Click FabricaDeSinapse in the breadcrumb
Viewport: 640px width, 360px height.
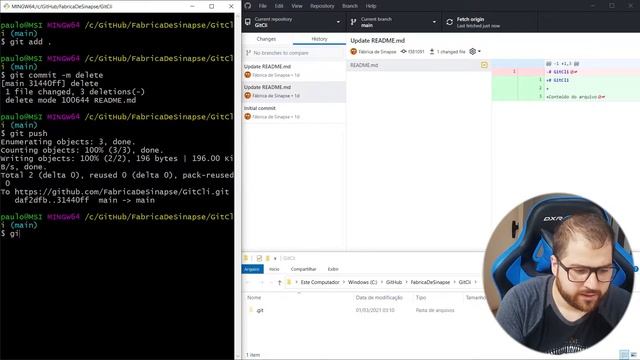pyautogui.click(x=430, y=282)
